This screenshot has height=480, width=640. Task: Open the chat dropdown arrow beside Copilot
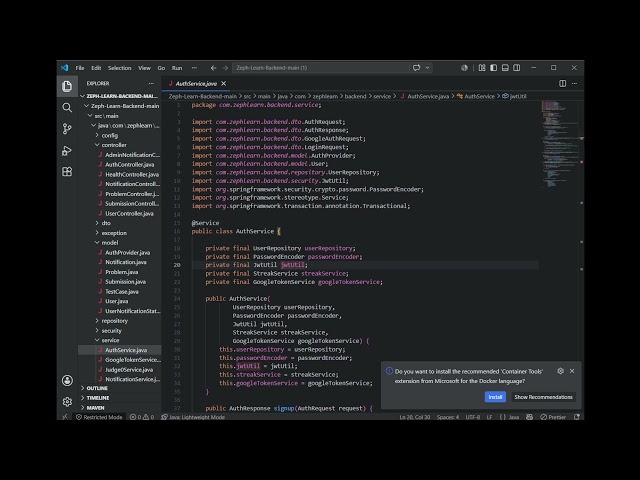tap(427, 68)
